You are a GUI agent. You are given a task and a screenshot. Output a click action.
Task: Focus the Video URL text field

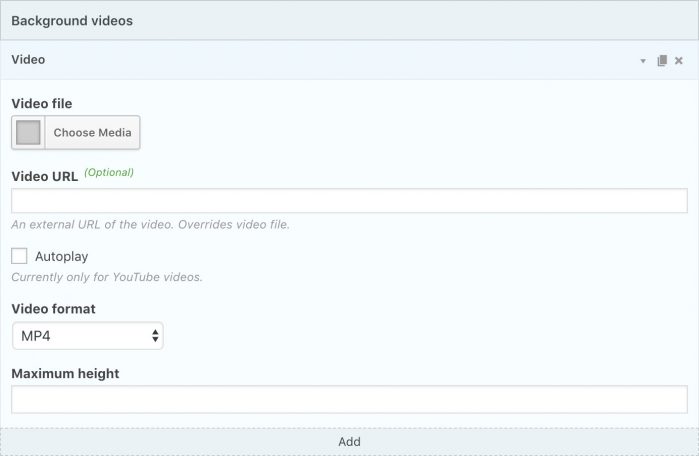[349, 201]
